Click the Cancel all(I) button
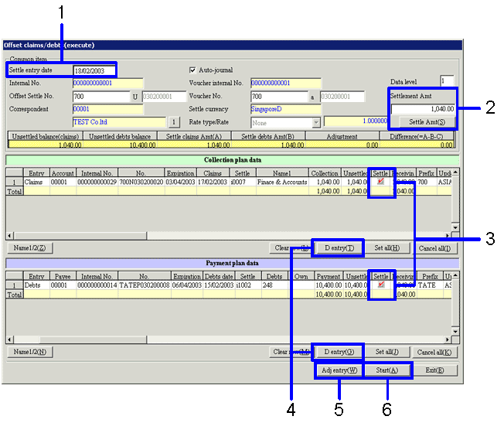 tap(434, 248)
